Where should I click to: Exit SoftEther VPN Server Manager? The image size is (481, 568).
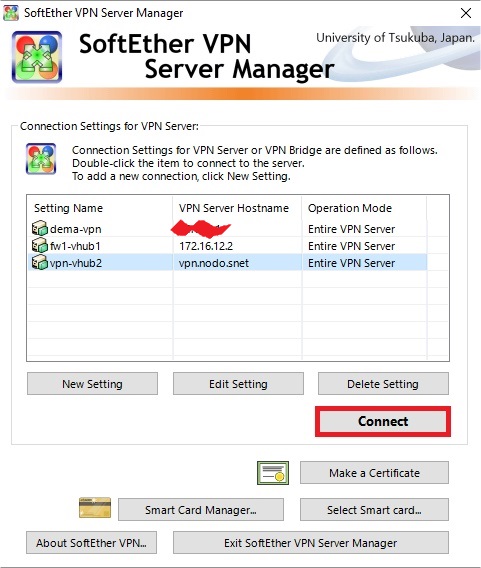click(x=311, y=543)
